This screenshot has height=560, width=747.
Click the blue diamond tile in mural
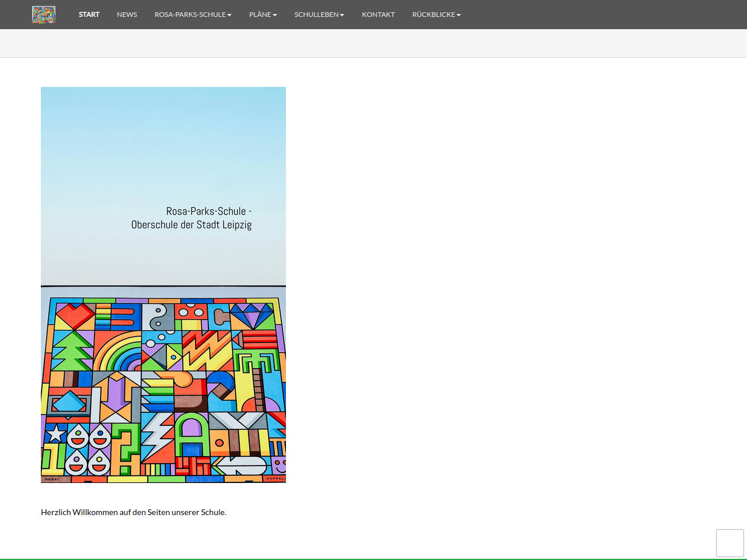252,316
